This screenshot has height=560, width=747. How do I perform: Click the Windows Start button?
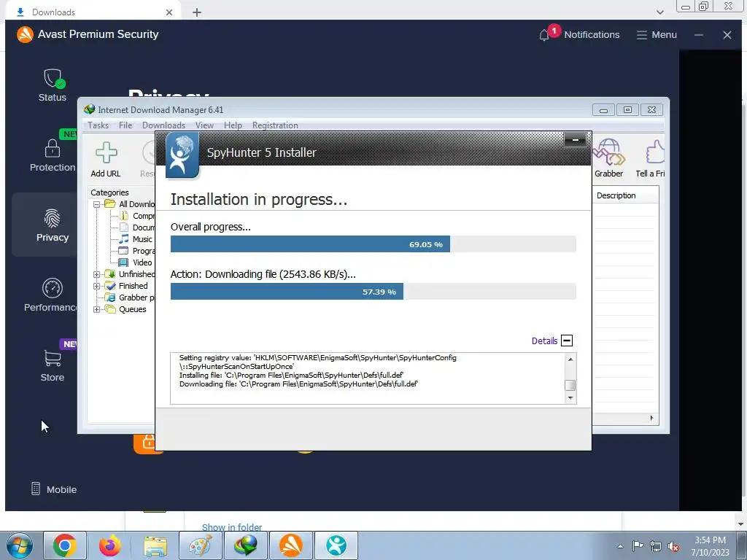tap(20, 545)
